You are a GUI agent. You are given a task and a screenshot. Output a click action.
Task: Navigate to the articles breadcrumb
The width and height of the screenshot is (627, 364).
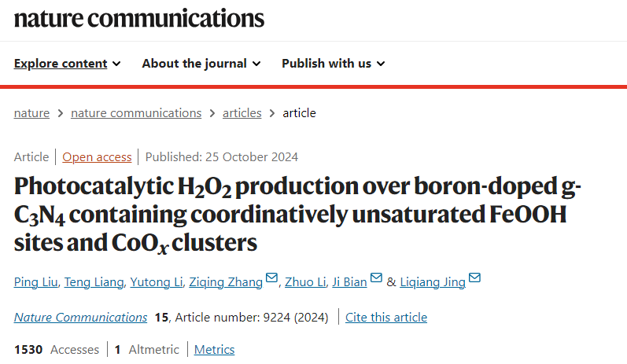tap(242, 113)
